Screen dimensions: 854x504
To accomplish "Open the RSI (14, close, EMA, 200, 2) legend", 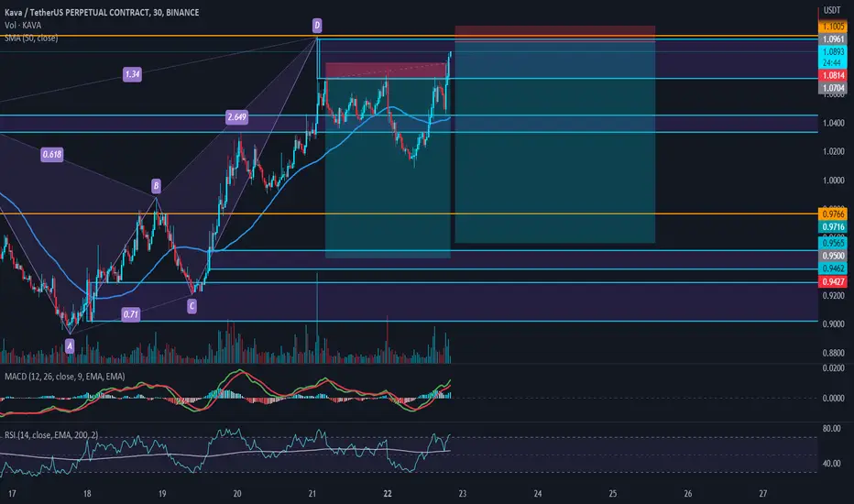I will pyautogui.click(x=51, y=434).
